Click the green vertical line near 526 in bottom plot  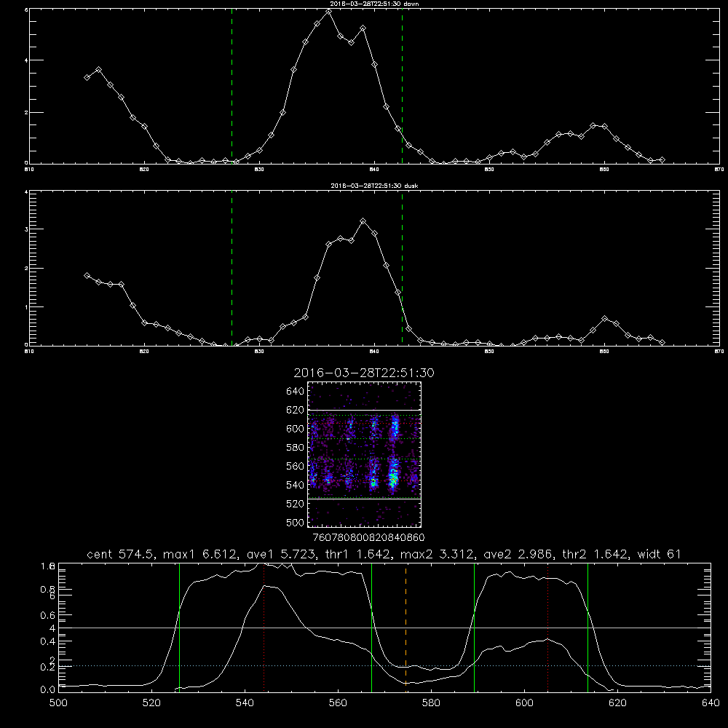(179, 627)
